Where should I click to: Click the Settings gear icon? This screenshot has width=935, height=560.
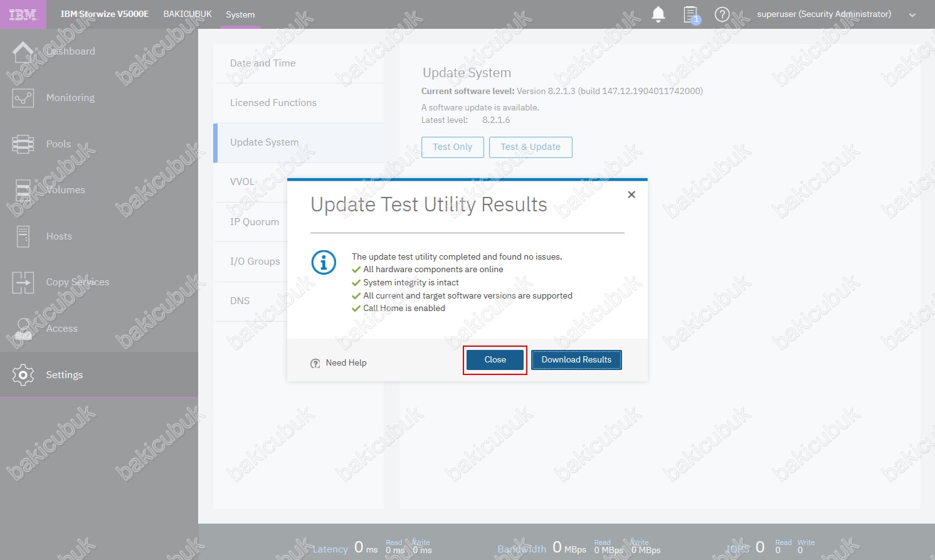(x=23, y=375)
